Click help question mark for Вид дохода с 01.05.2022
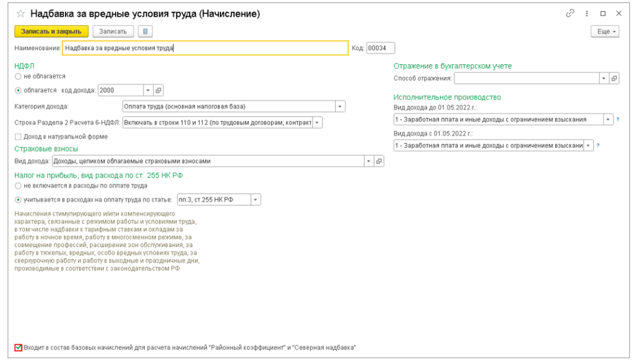Screen dimensions: 634x364 (x=598, y=145)
